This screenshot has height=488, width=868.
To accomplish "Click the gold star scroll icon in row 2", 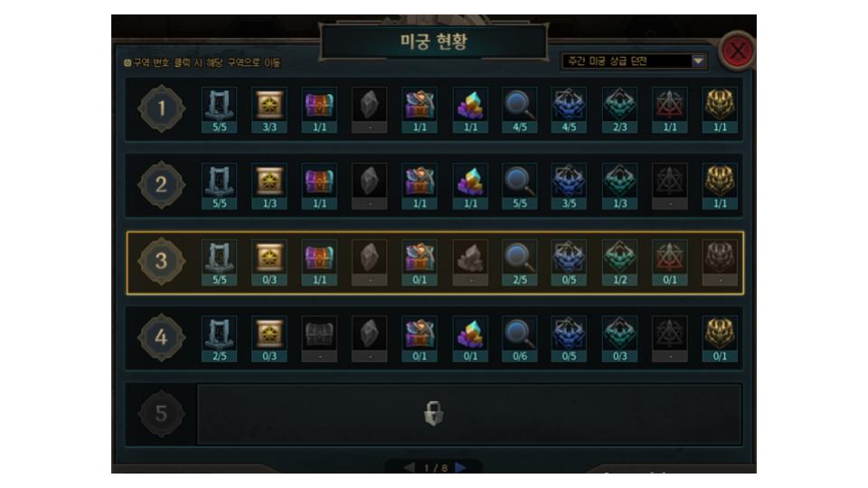I will pyautogui.click(x=269, y=181).
